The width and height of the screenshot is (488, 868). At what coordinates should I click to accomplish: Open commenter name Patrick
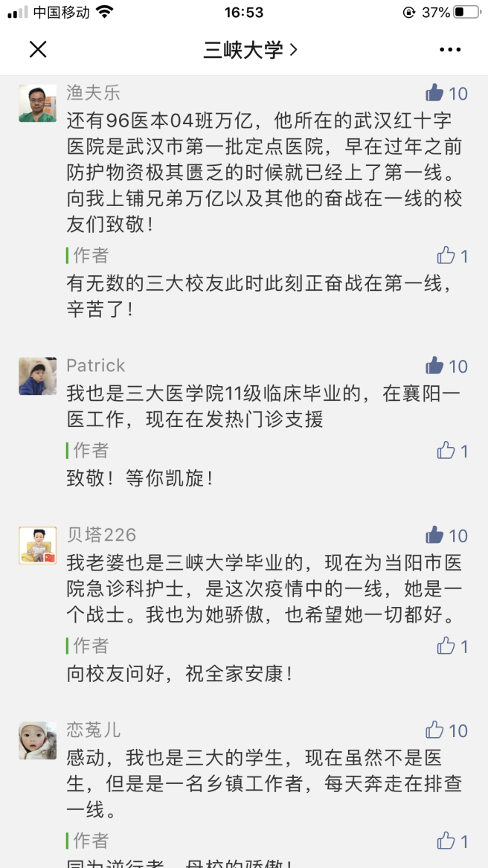(x=96, y=366)
